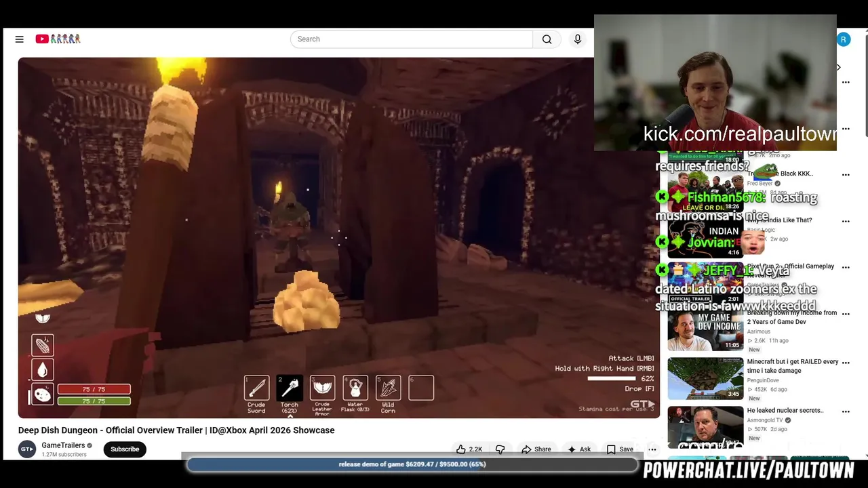The height and width of the screenshot is (488, 868).
Task: Subscribe to the GameTrailers channel
Action: pos(125,449)
